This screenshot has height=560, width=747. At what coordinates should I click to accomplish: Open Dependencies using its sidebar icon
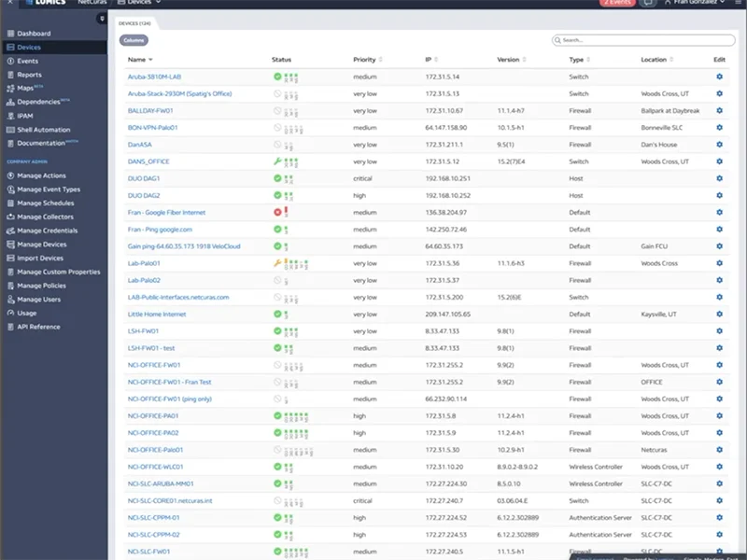[10, 102]
